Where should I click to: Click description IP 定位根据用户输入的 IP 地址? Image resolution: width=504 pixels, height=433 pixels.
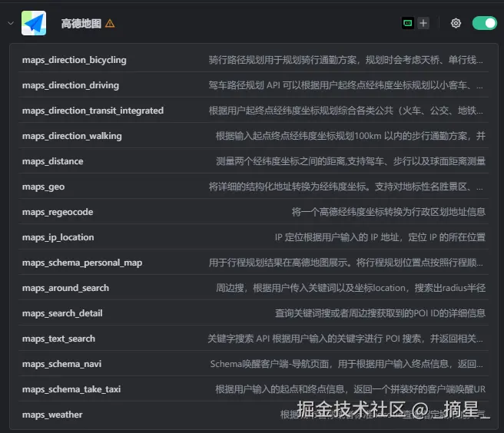pyautogui.click(x=380, y=237)
